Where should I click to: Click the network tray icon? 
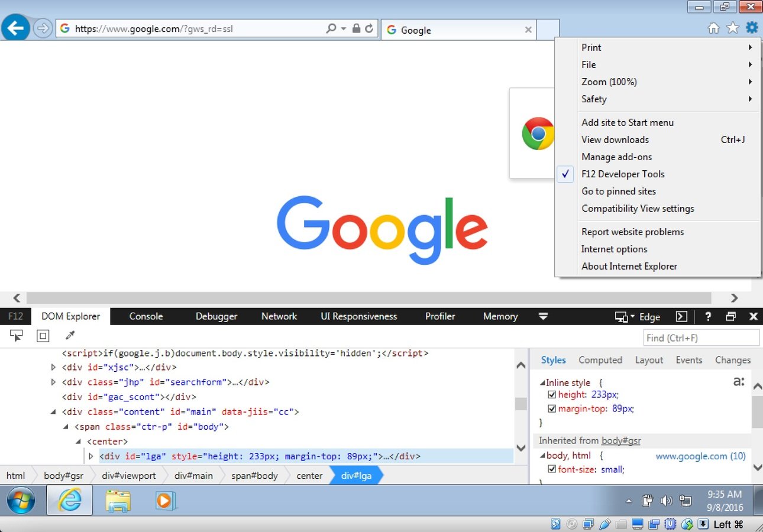[x=686, y=501]
